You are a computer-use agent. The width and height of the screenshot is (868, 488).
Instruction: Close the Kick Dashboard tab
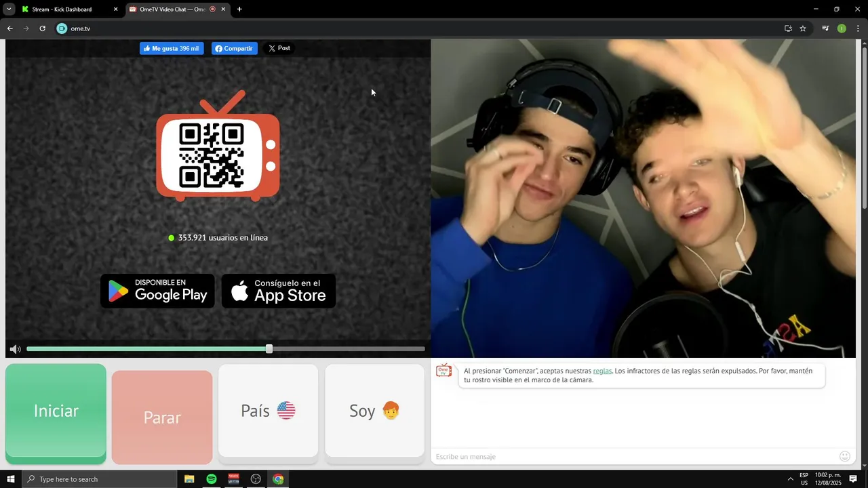(115, 9)
